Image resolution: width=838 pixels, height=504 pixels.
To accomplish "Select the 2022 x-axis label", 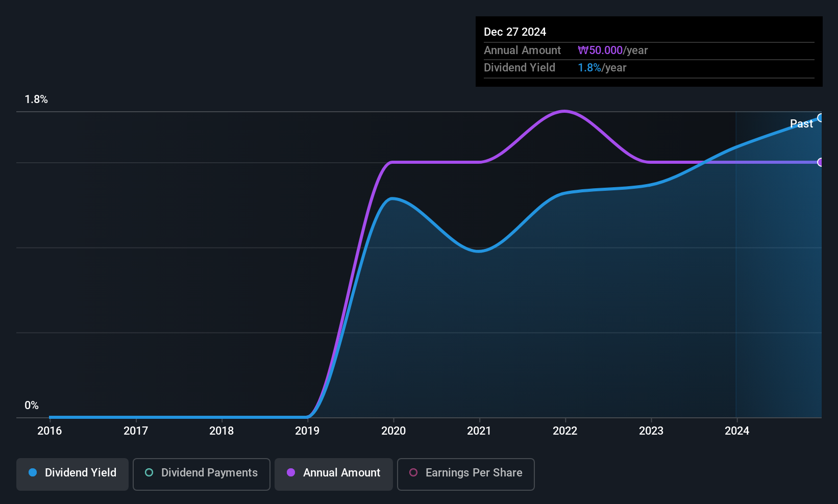I will (x=565, y=431).
